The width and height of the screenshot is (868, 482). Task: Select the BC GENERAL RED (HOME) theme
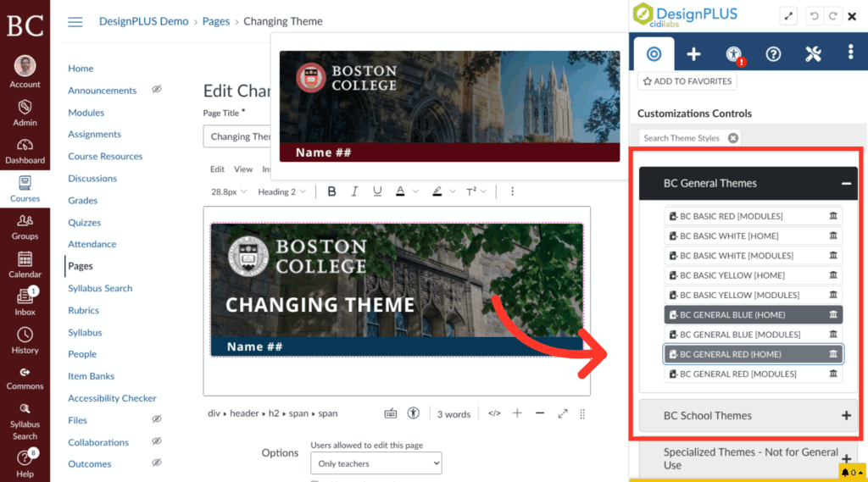pyautogui.click(x=753, y=354)
